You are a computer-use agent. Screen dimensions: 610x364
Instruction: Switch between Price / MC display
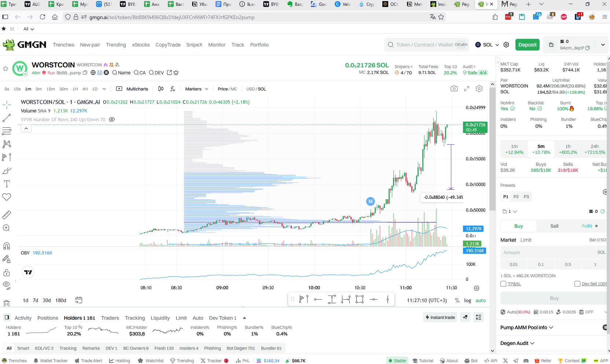(227, 89)
